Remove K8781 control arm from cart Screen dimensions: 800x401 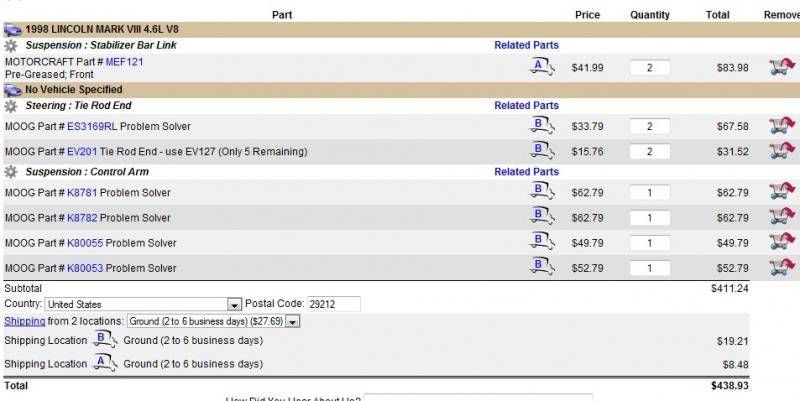pos(781,192)
